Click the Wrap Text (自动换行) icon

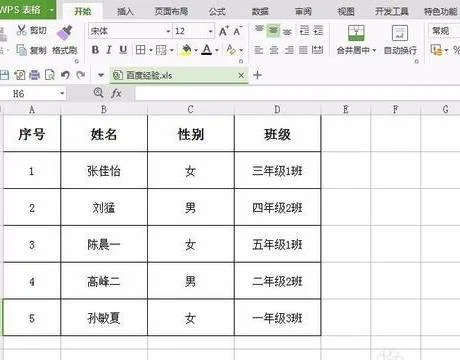pos(400,33)
